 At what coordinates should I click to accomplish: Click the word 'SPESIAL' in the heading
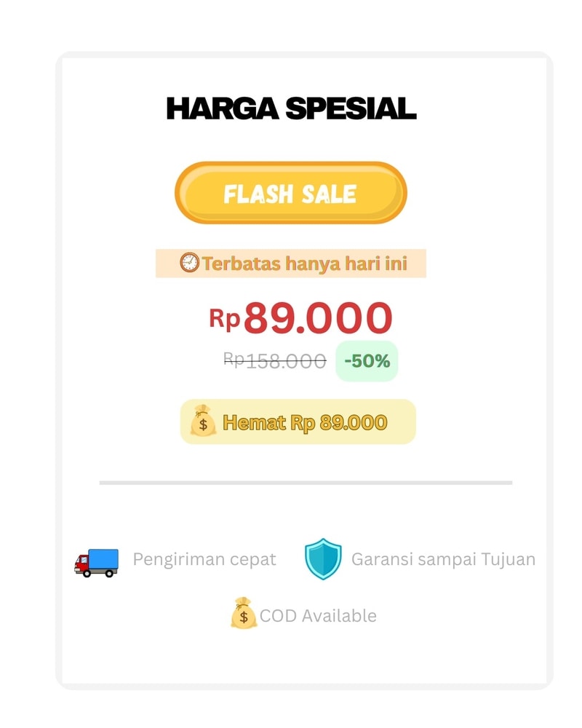(x=351, y=108)
